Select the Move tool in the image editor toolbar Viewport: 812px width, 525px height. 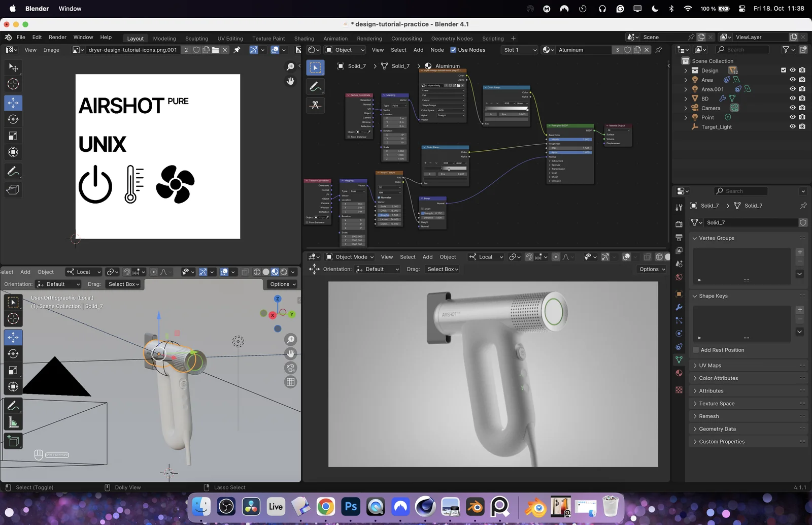pyautogui.click(x=13, y=103)
